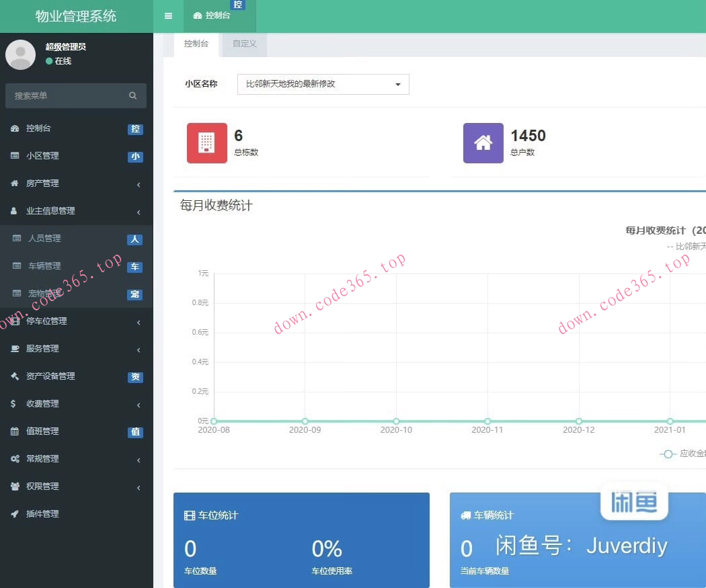The height and width of the screenshot is (588, 706).
Task: Click the 宠 badge beside 宠物管理
Action: (135, 295)
